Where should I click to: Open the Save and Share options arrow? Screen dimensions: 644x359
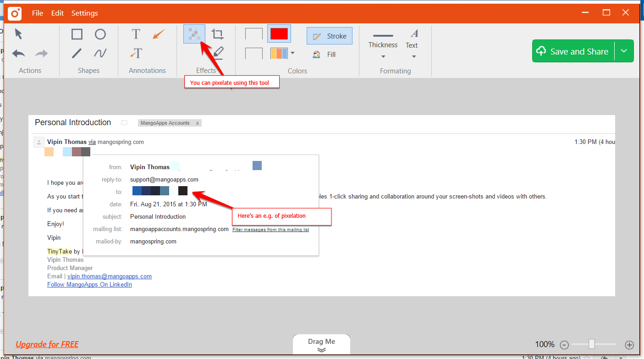point(624,51)
